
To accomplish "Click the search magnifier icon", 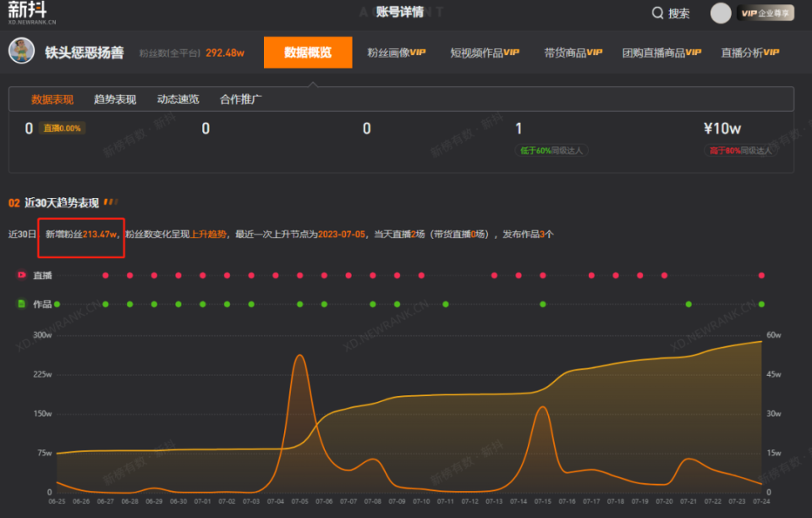I will point(658,13).
